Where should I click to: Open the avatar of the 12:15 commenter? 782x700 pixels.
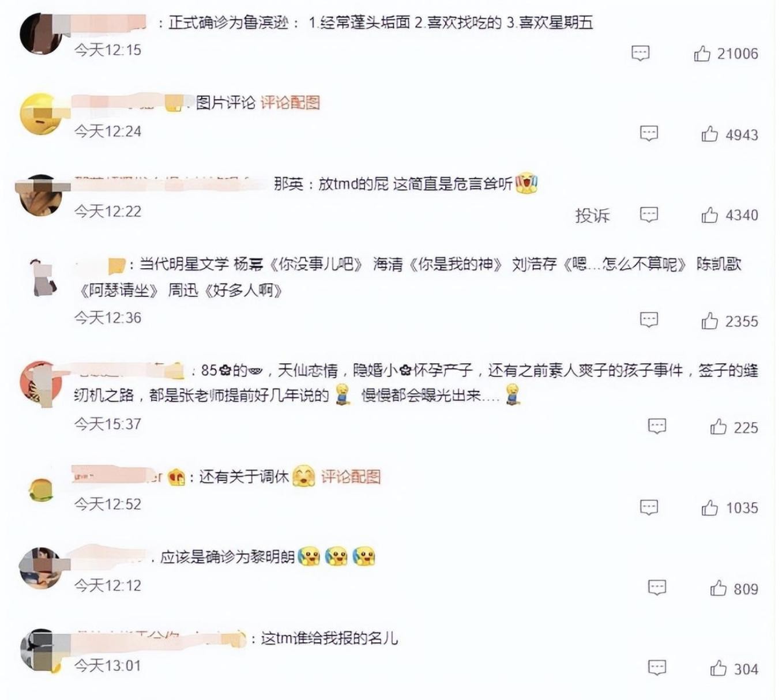point(40,33)
